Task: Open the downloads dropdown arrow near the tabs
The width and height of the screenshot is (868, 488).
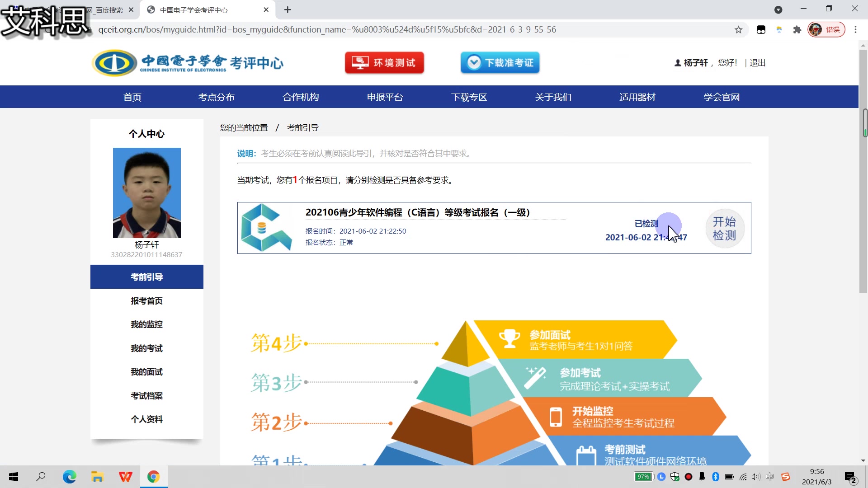Action: 778,9
